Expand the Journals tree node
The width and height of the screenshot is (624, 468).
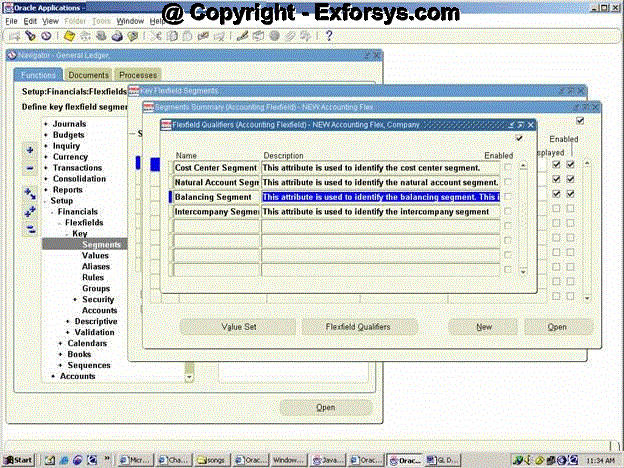coord(45,124)
